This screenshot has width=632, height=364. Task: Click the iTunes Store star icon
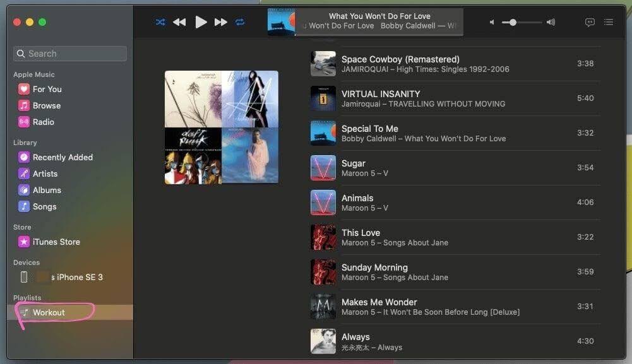[x=24, y=242]
